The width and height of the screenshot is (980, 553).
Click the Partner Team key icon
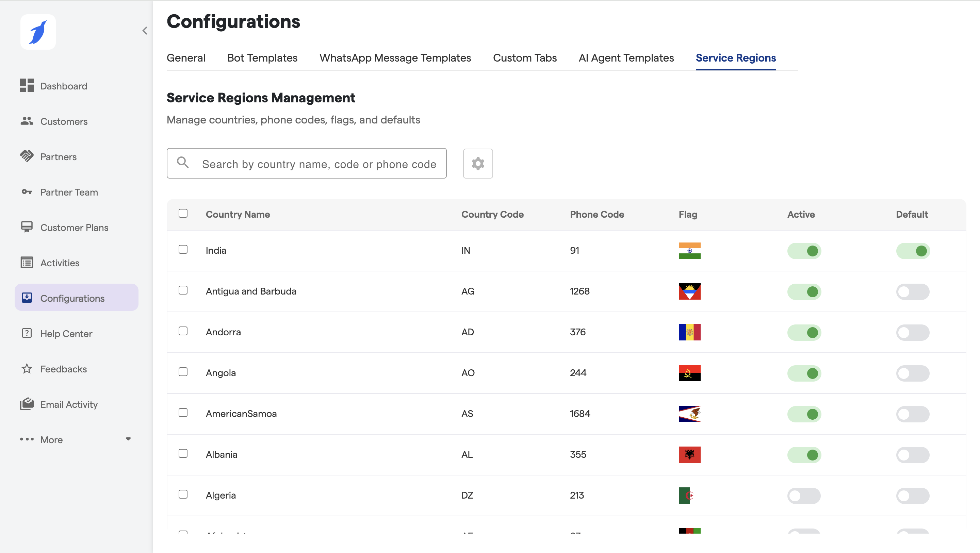click(27, 192)
